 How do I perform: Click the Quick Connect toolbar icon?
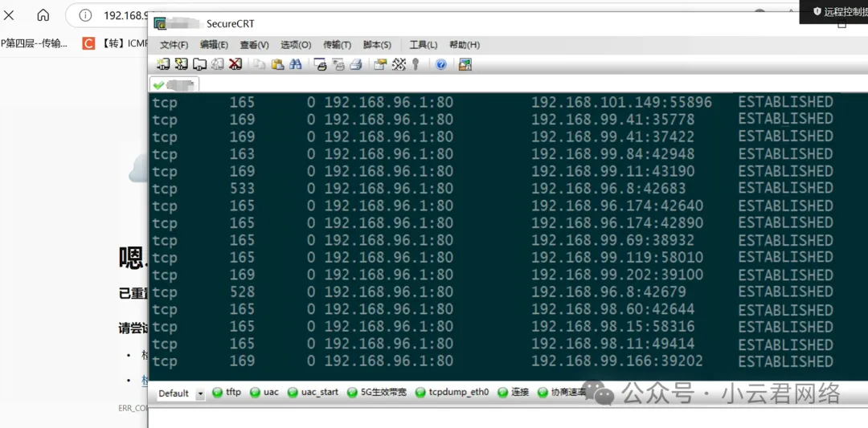181,64
